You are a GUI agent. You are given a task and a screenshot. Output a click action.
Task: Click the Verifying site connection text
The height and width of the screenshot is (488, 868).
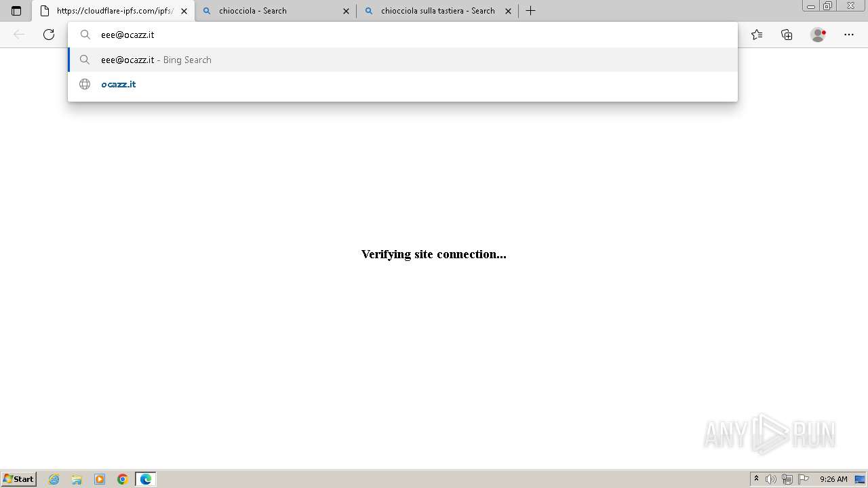click(434, 254)
